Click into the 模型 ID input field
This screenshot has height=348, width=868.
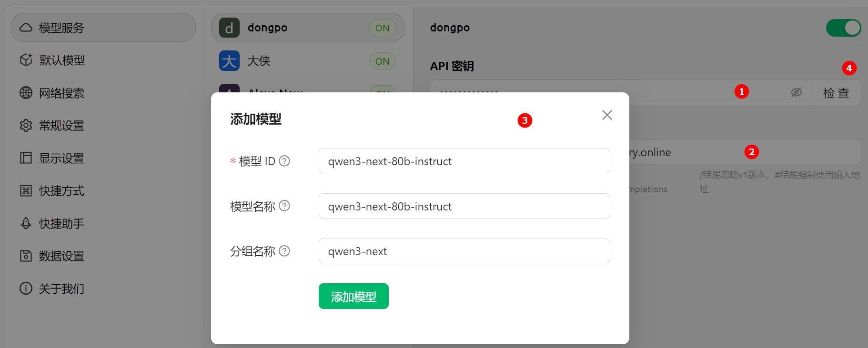point(464,161)
